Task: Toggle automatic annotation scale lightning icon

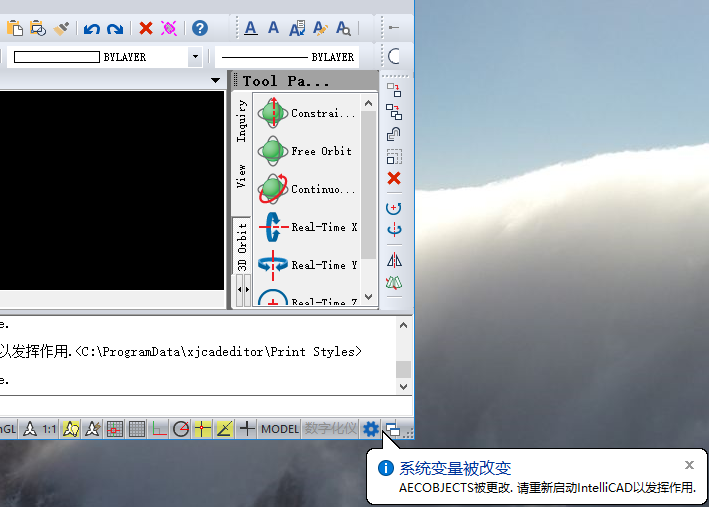Action: [x=93, y=429]
